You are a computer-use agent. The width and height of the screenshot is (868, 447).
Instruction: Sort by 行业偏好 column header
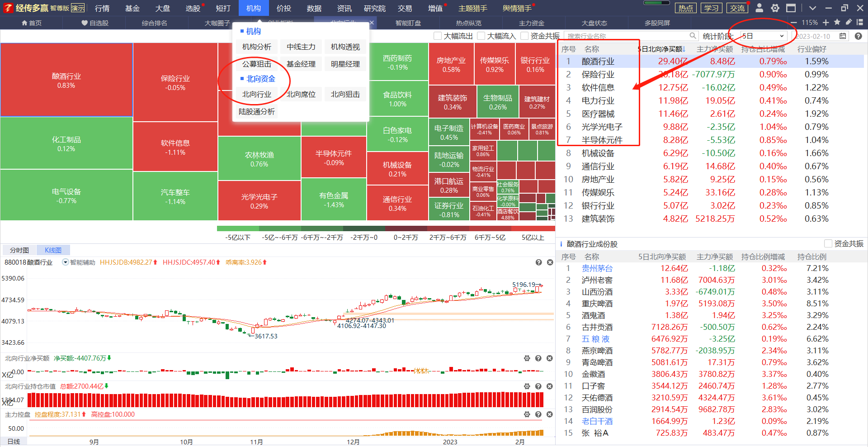811,49
